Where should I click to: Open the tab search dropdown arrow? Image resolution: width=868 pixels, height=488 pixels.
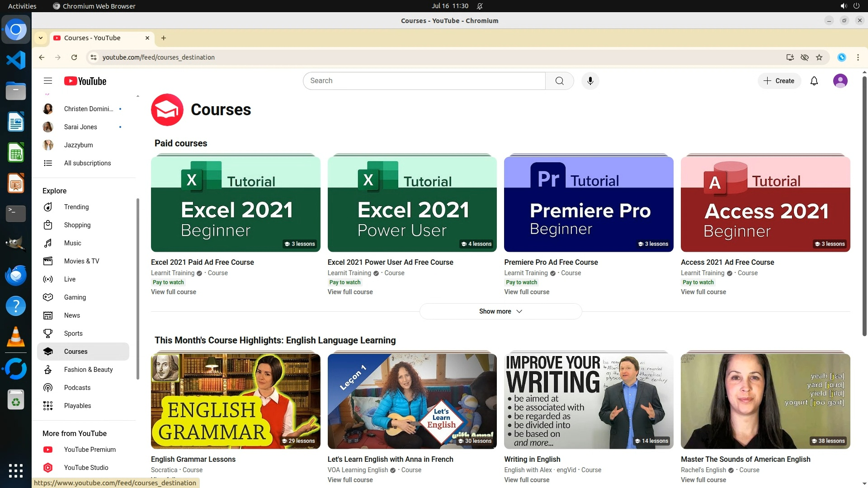point(41,38)
